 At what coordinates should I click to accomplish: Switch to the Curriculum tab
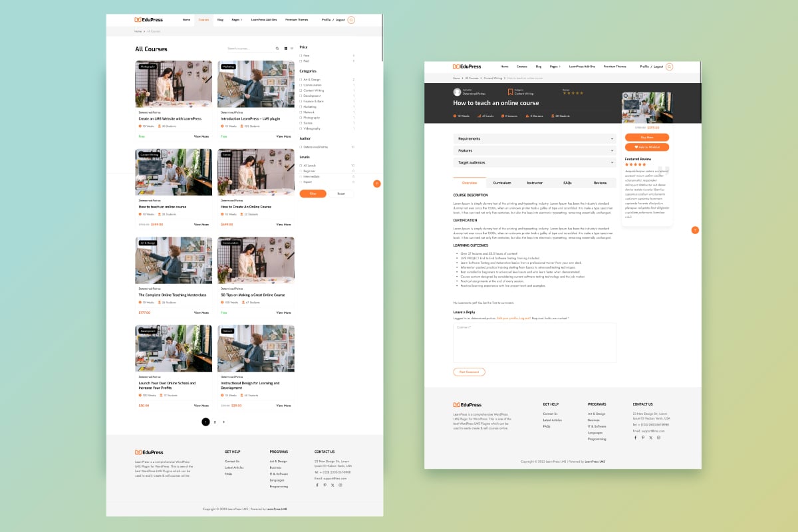pos(502,183)
